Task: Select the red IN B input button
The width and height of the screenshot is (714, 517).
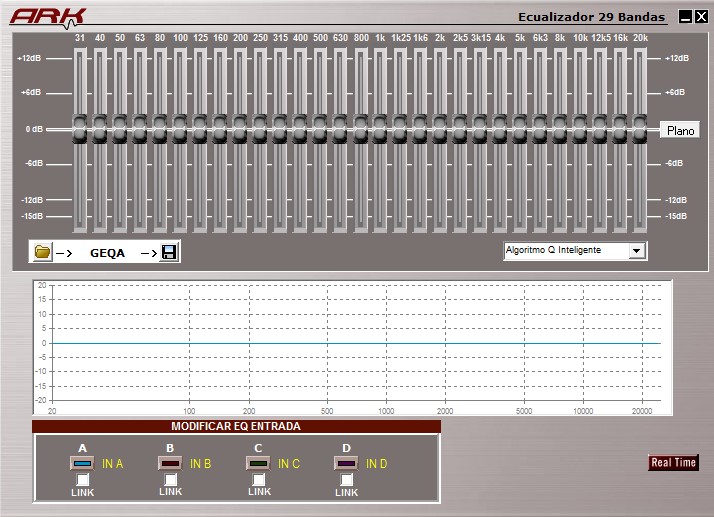Action: [x=170, y=464]
